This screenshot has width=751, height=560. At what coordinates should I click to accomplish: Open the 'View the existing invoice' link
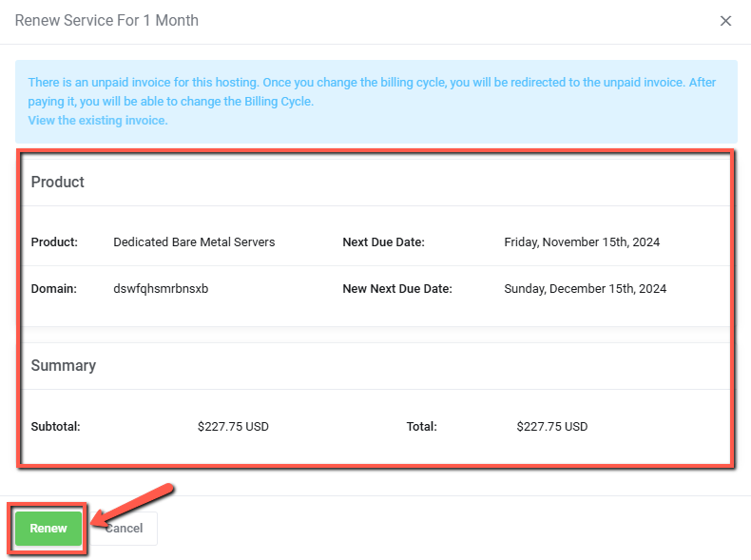(x=98, y=121)
